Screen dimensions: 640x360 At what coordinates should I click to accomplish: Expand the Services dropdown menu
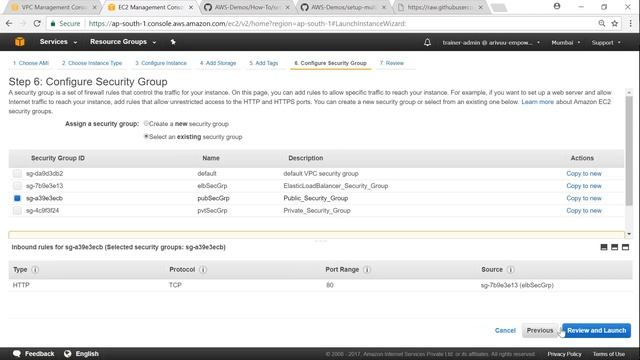coord(58,42)
